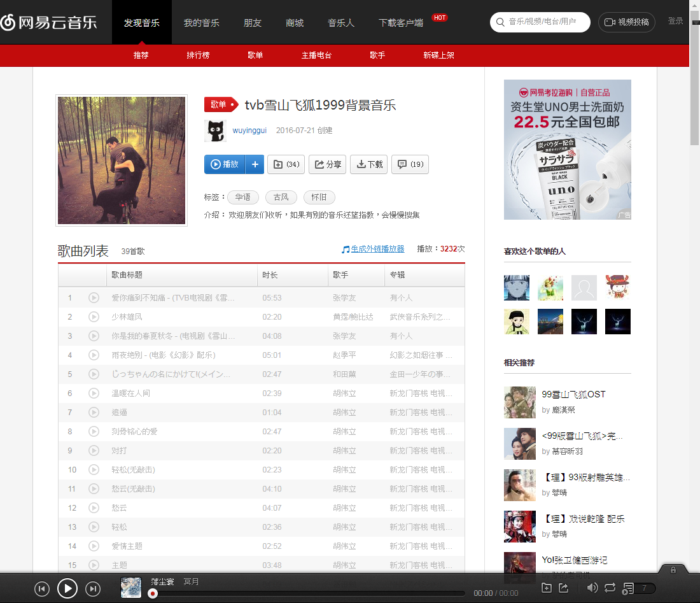Open the 分享 share button
This screenshot has width=700, height=603.
[328, 164]
